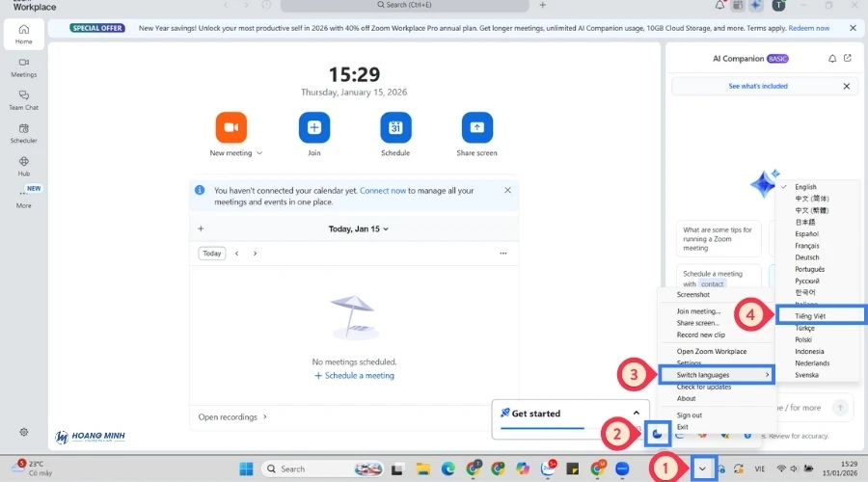Open the Scheduler sidebar item
Screen dimensions: 868x482
23,133
